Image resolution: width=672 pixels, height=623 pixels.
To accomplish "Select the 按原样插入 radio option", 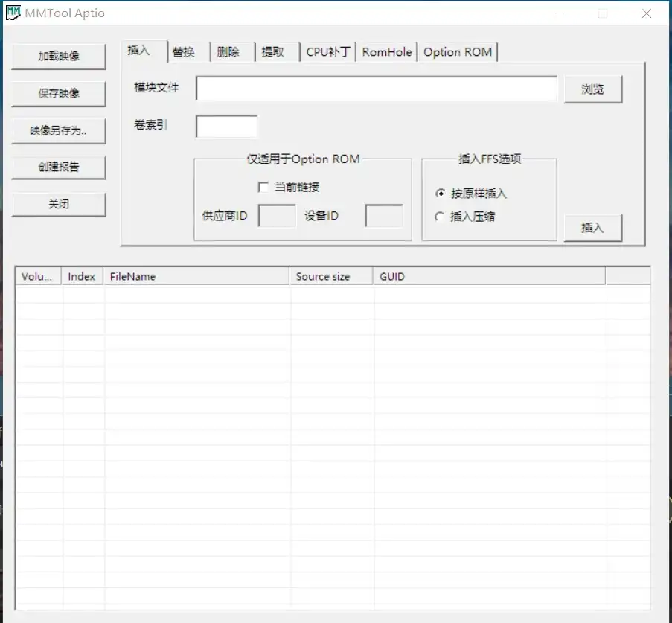I will [439, 194].
